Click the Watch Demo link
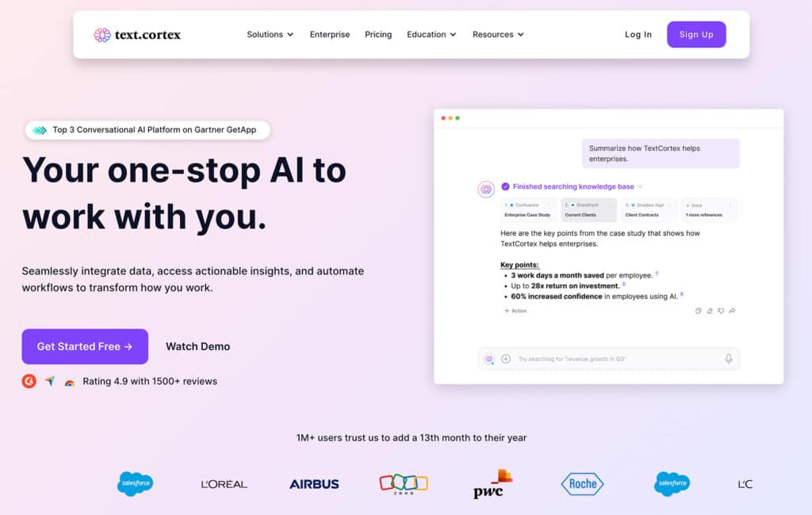 coord(197,347)
